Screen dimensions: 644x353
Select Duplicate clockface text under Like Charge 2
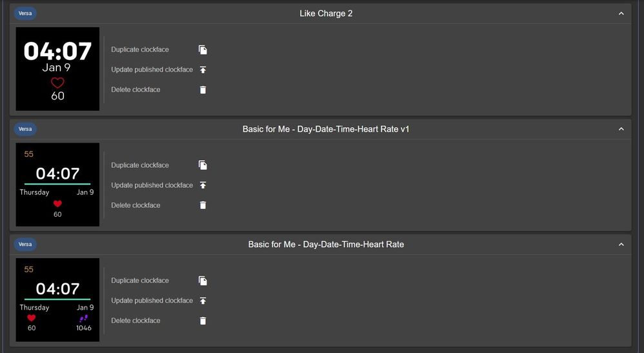(x=139, y=49)
